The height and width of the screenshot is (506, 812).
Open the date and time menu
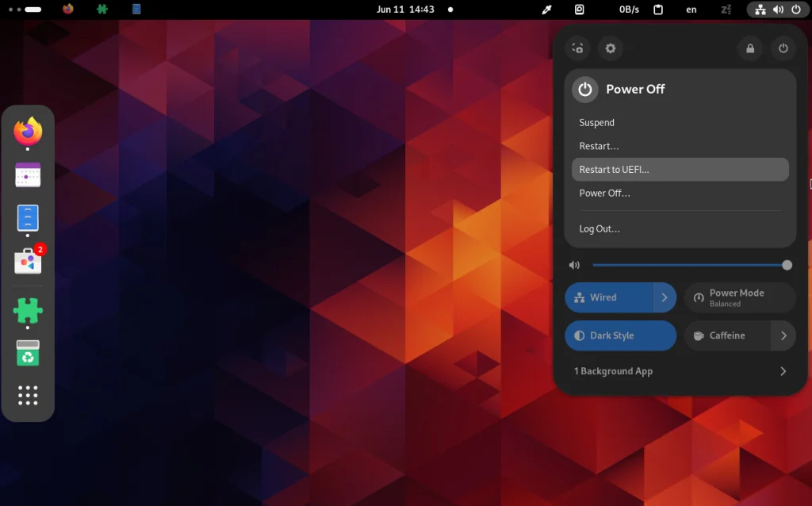coord(405,10)
